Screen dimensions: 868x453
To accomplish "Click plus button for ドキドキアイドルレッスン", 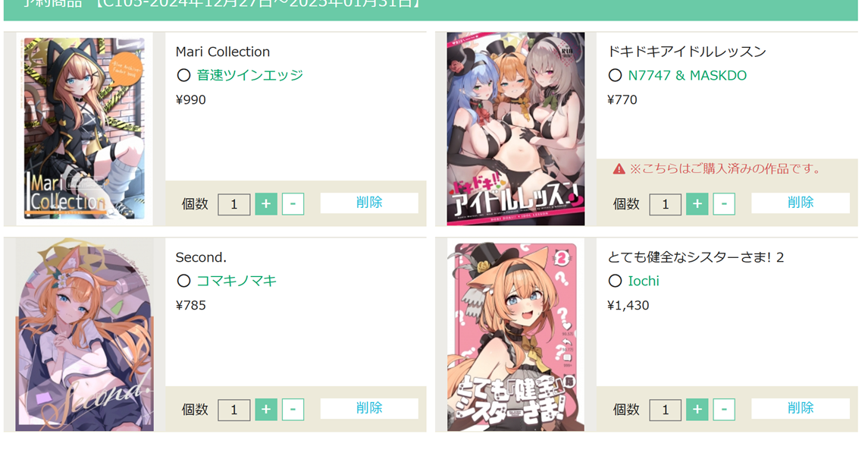I will click(x=697, y=204).
